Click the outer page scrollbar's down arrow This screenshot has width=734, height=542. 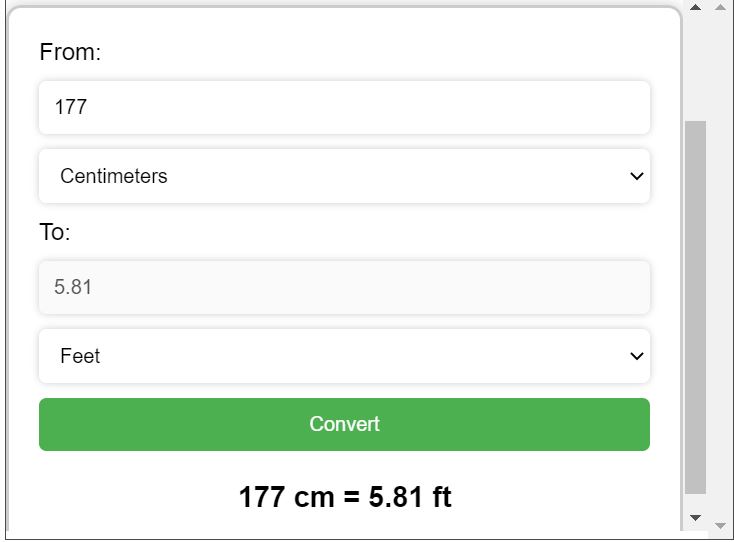(720, 525)
